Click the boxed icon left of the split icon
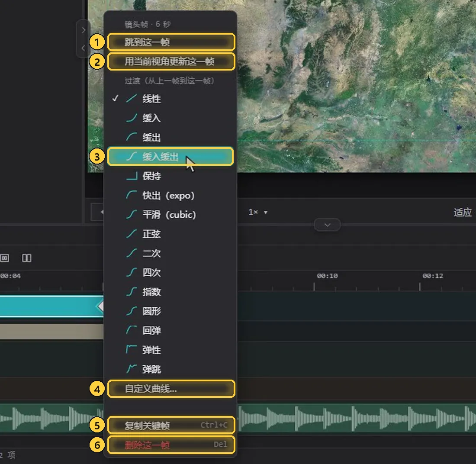476x464 pixels. point(5,258)
